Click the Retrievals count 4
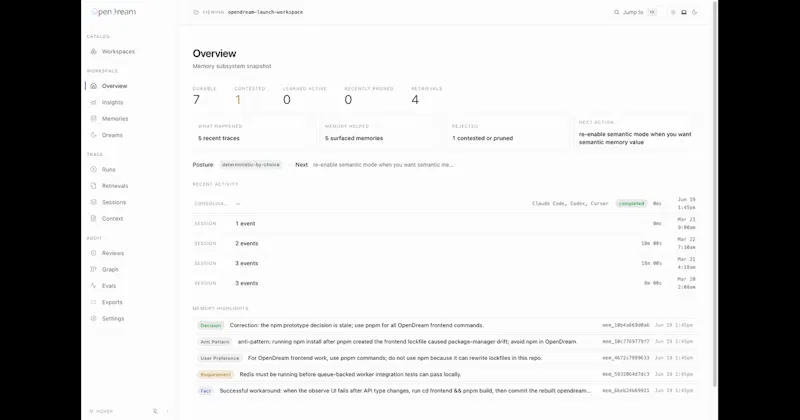This screenshot has width=800, height=420. coord(415,100)
